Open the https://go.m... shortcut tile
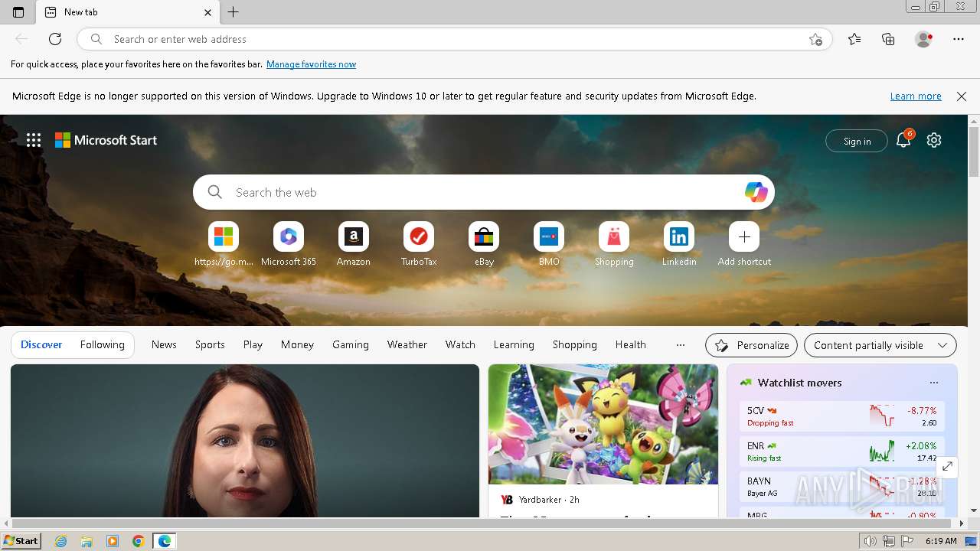Image resolution: width=980 pixels, height=551 pixels. [x=224, y=245]
